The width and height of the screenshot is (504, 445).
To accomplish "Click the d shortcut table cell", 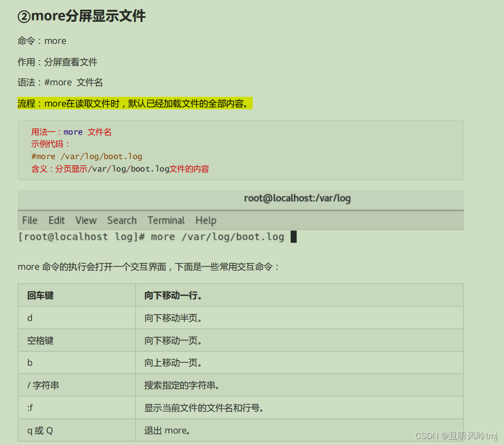I will [x=30, y=318].
